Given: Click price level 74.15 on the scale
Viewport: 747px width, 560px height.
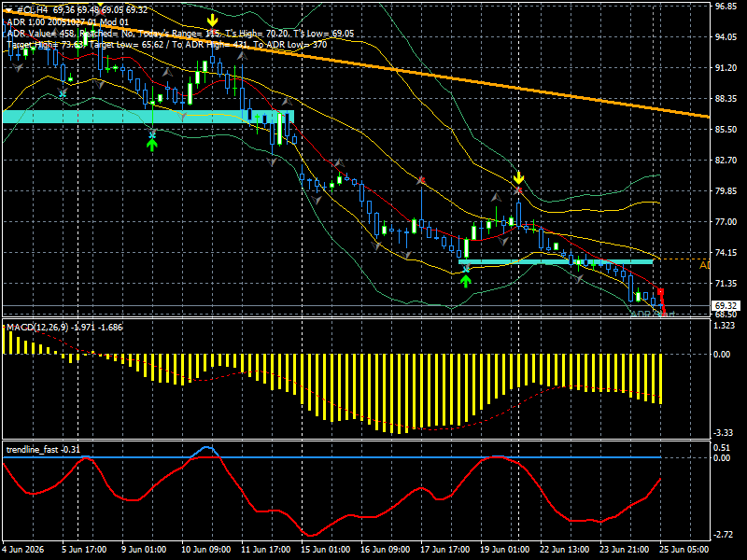Looking at the screenshot, I should 726,252.
